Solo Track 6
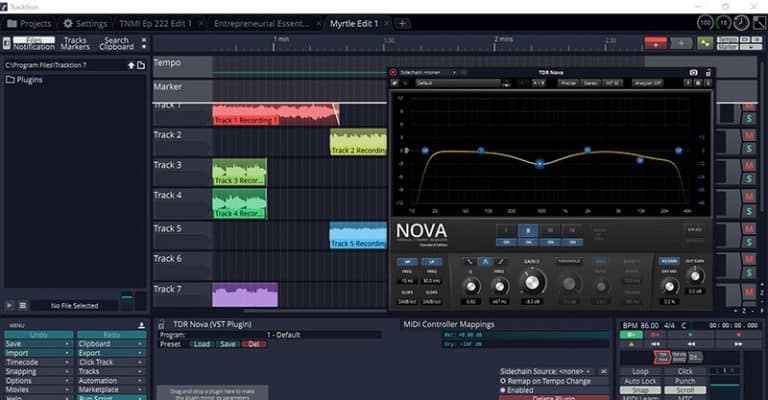Image resolution: width=768 pixels, height=400 pixels. [749, 273]
